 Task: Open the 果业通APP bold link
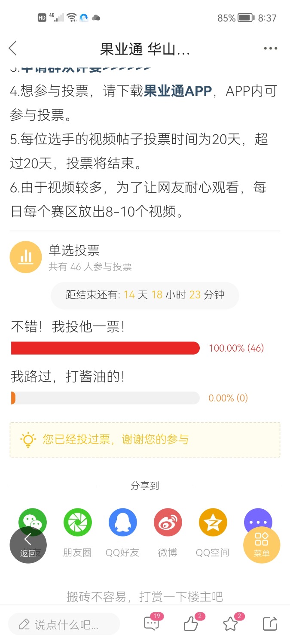click(178, 91)
